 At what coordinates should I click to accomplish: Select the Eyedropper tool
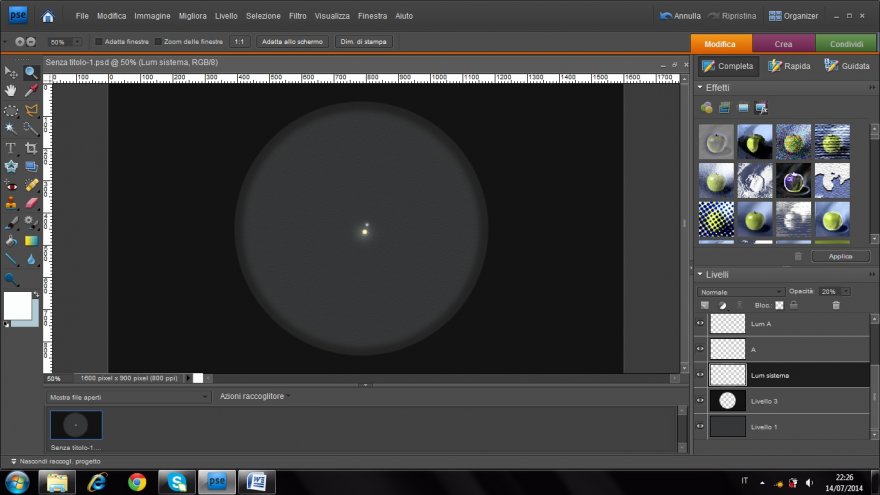coord(31,90)
